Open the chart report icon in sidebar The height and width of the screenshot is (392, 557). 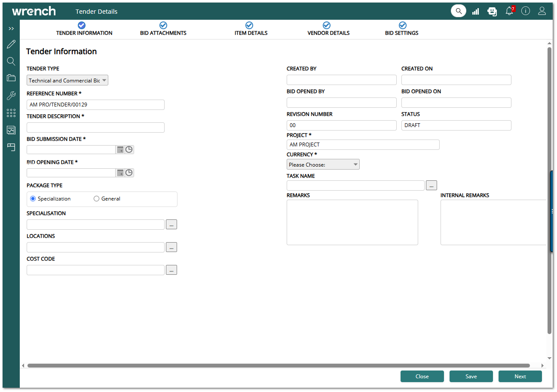coord(11,130)
